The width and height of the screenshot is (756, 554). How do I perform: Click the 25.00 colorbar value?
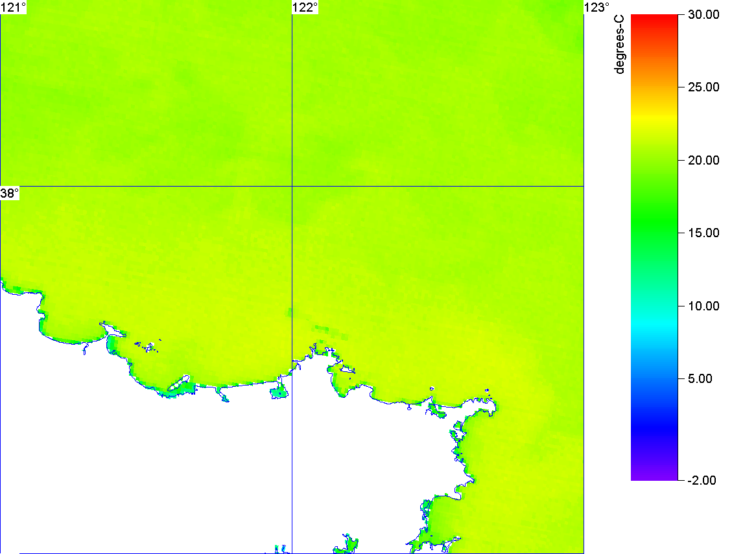pos(703,87)
